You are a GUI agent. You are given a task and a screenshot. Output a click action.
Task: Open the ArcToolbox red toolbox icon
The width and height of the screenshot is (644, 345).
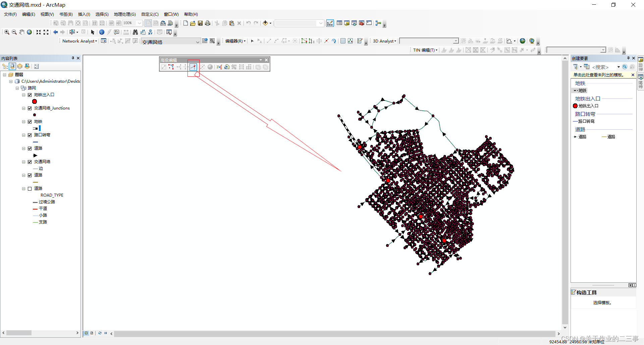(362, 23)
